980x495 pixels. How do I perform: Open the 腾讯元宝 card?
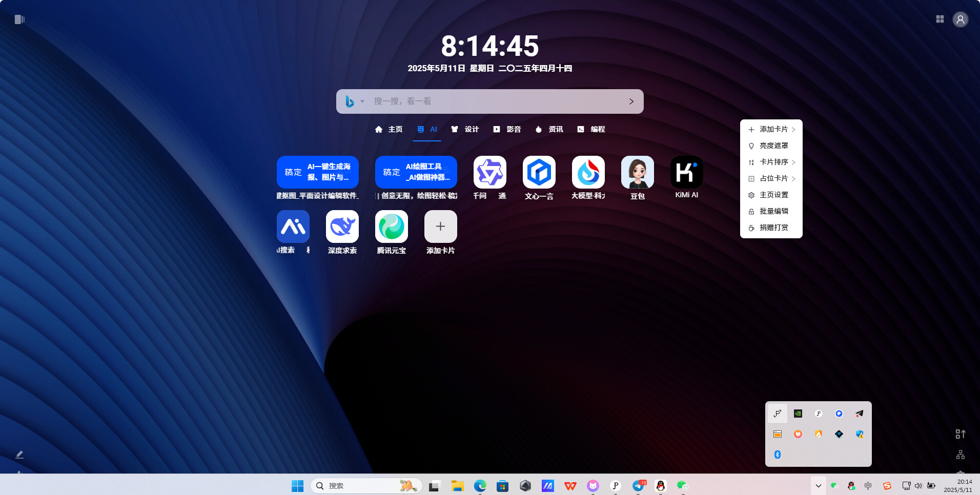pos(391,226)
